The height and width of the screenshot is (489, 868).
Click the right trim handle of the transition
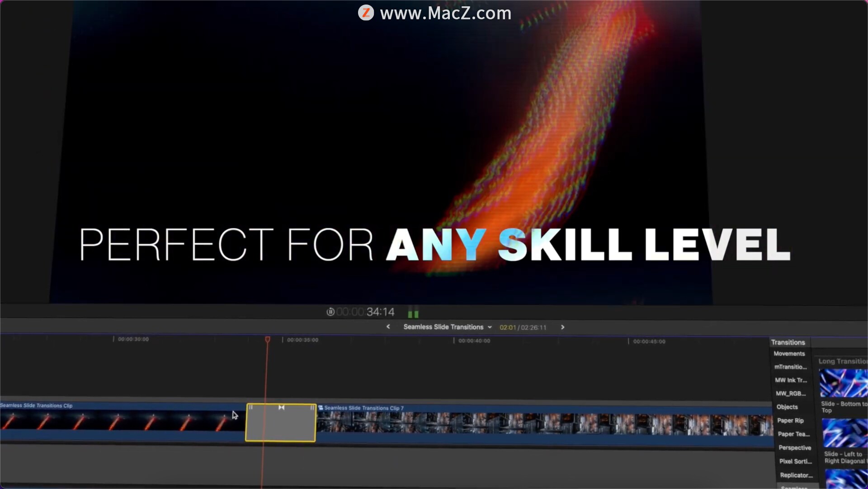click(x=312, y=408)
